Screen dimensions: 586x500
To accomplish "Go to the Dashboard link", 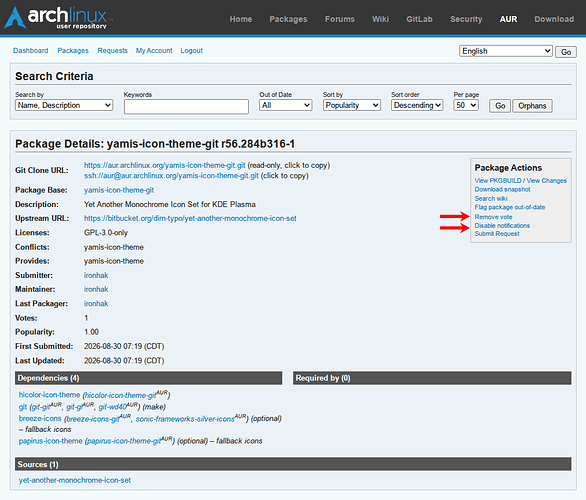I will [31, 50].
